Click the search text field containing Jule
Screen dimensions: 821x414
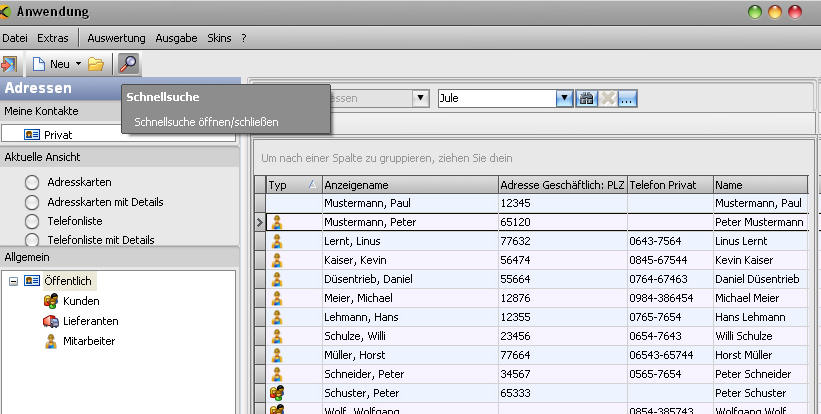pos(497,98)
